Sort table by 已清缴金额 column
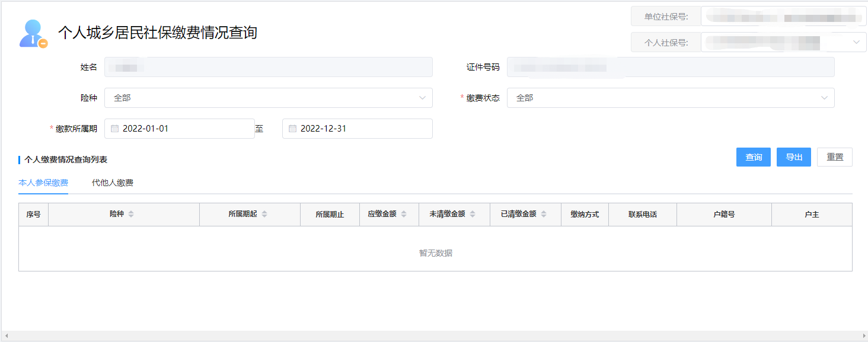This screenshot has width=868, height=342. click(x=544, y=215)
